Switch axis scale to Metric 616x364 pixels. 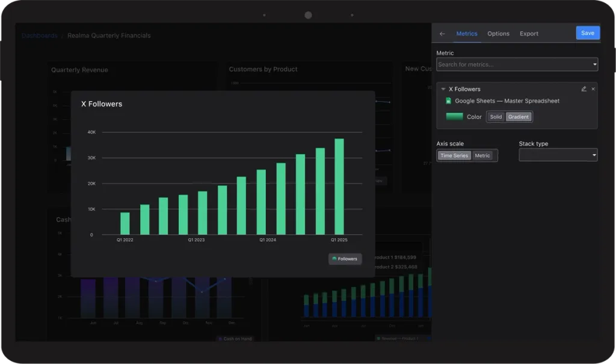click(482, 156)
